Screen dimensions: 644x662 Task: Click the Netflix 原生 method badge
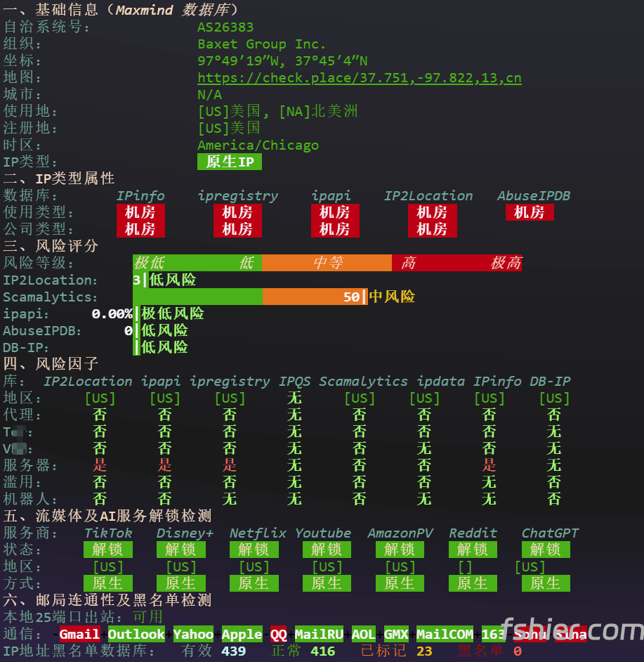click(x=254, y=583)
